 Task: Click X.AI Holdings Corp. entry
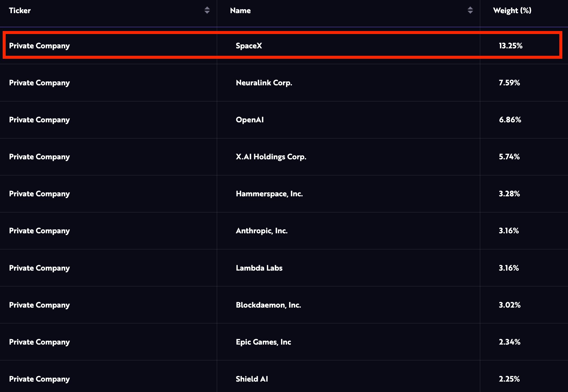[x=271, y=157]
